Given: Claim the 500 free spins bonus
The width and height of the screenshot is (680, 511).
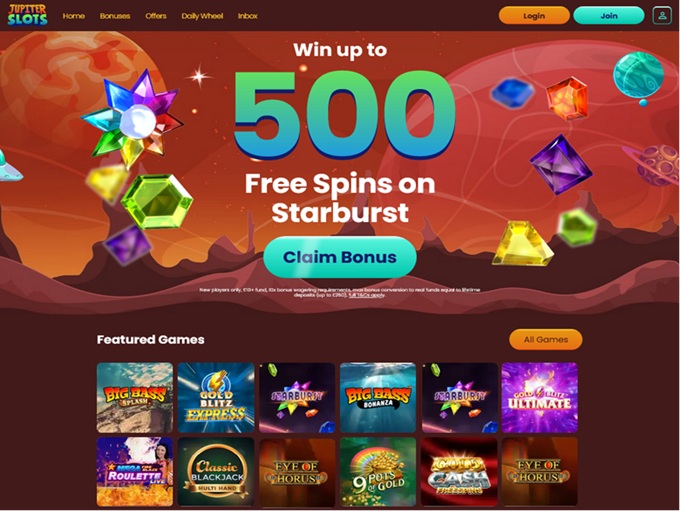Looking at the screenshot, I should pyautogui.click(x=340, y=257).
